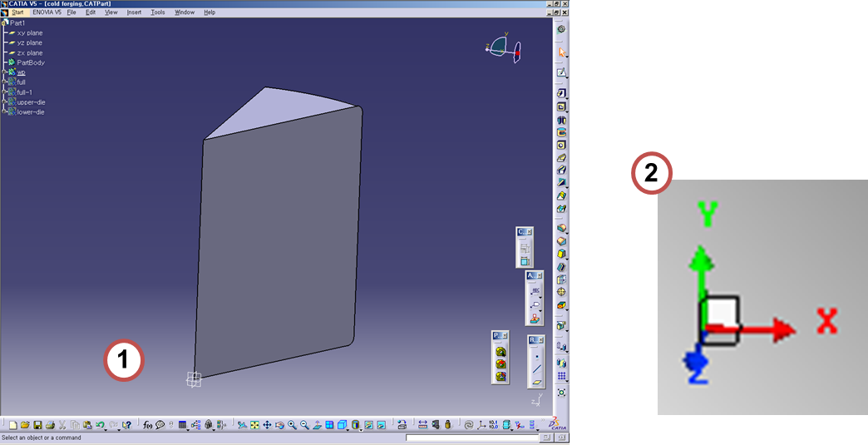Click the Print icon in toolbar
Image resolution: width=868 pixels, height=445 pixels.
[50, 425]
